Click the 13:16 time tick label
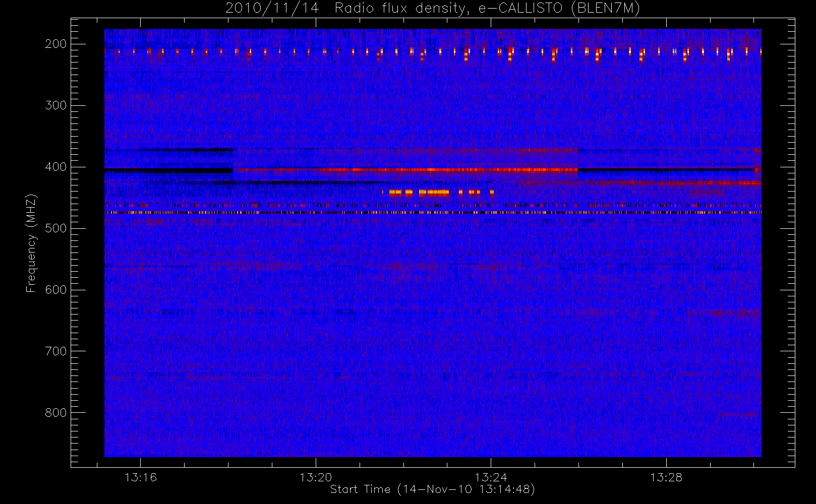The height and width of the screenshot is (504, 816). [x=141, y=477]
